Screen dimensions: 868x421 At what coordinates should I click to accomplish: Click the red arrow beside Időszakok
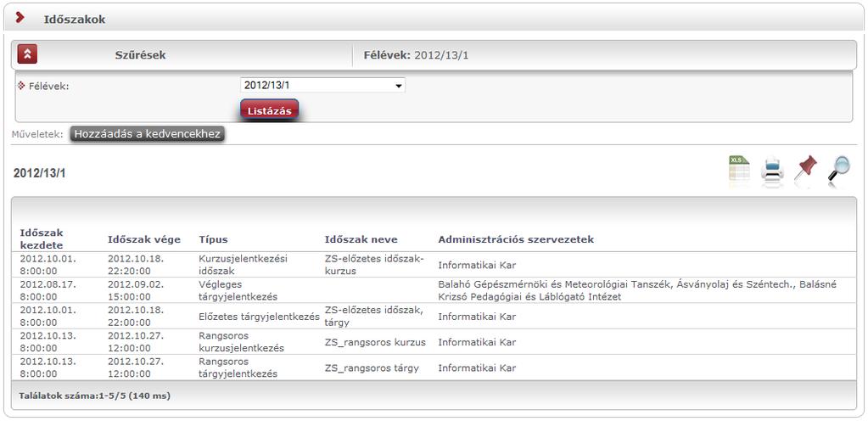click(20, 17)
